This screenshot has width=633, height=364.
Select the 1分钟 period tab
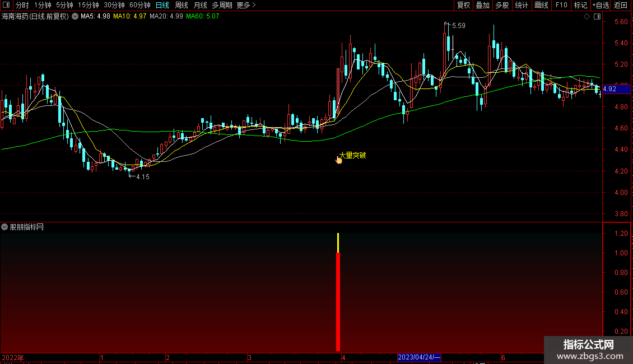pos(43,5)
